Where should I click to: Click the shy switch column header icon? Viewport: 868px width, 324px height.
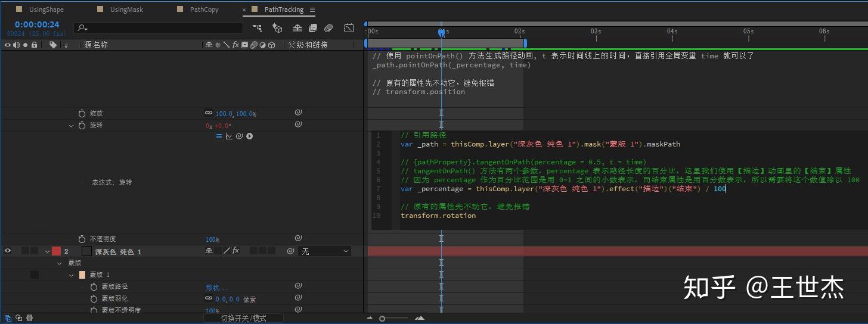pyautogui.click(x=209, y=45)
